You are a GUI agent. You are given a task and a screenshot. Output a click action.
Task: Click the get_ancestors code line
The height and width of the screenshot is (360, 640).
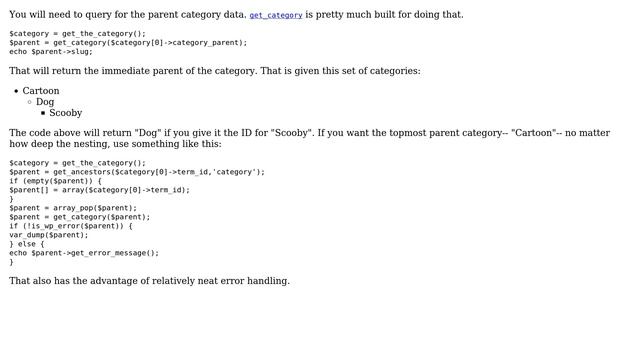[137, 172]
